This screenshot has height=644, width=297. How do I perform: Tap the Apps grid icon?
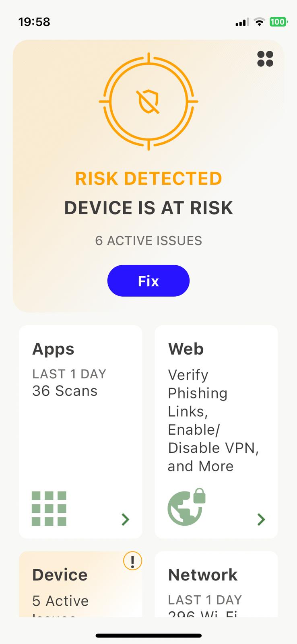click(x=49, y=508)
